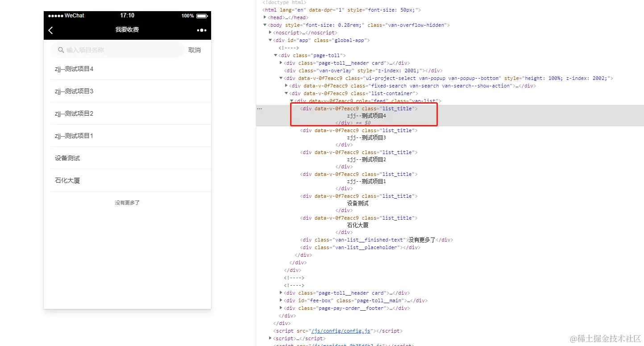Expand the head node in the DOM tree

265,17
